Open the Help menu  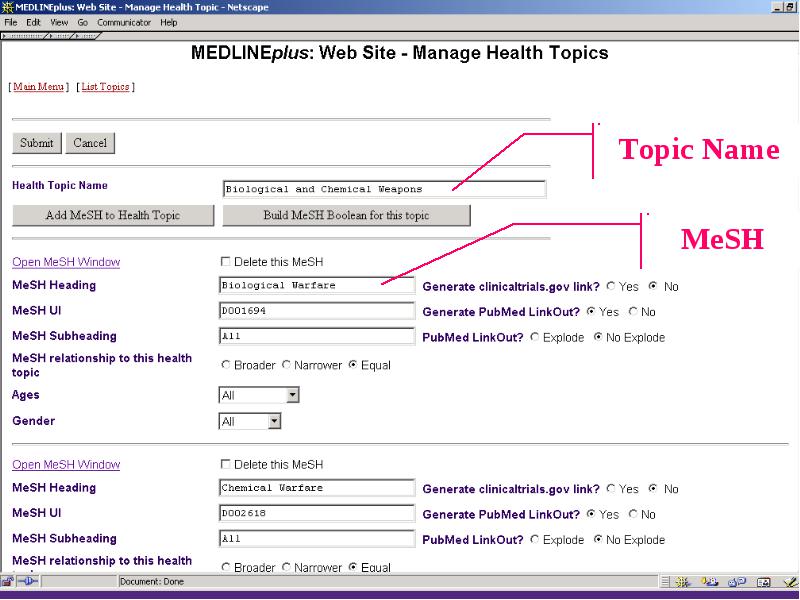168,22
